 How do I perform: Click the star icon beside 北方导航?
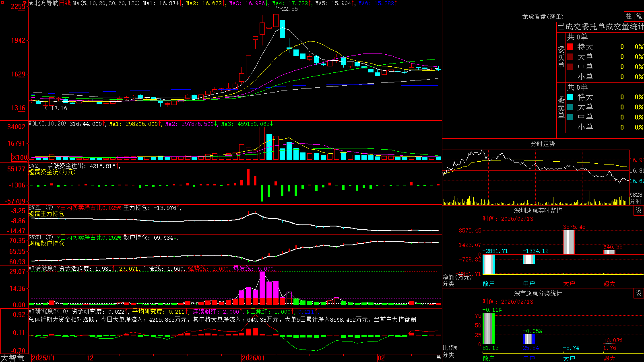point(31,3)
